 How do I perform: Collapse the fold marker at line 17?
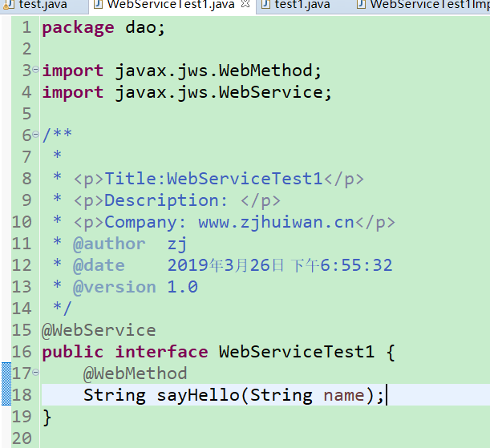(x=36, y=373)
